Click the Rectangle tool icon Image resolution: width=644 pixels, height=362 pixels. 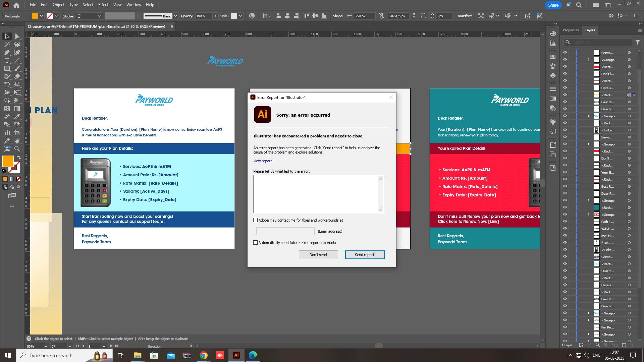click(7, 69)
